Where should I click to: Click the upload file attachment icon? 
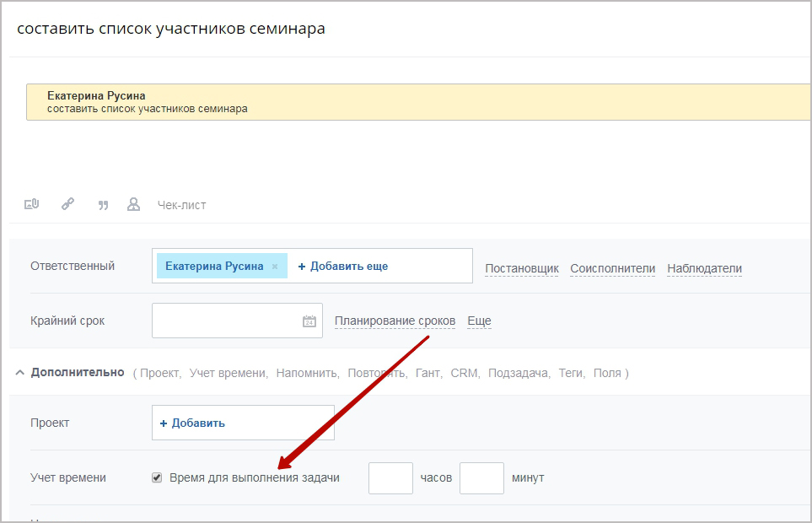coord(31,204)
